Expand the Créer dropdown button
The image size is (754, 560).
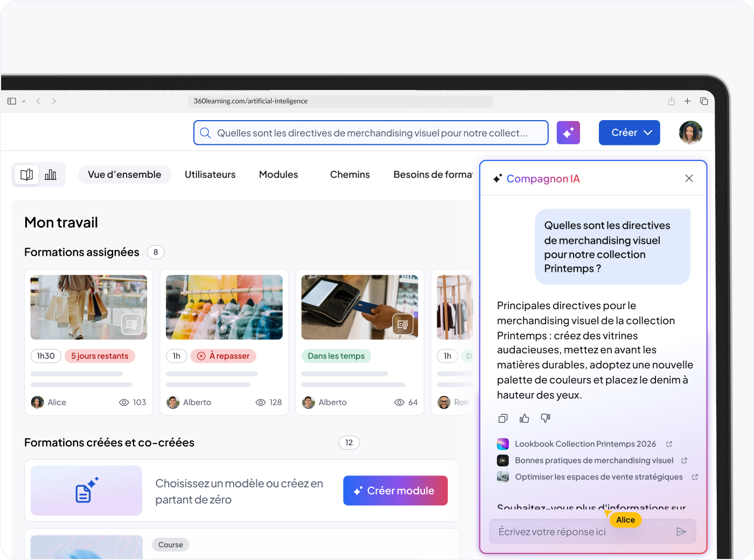(630, 133)
